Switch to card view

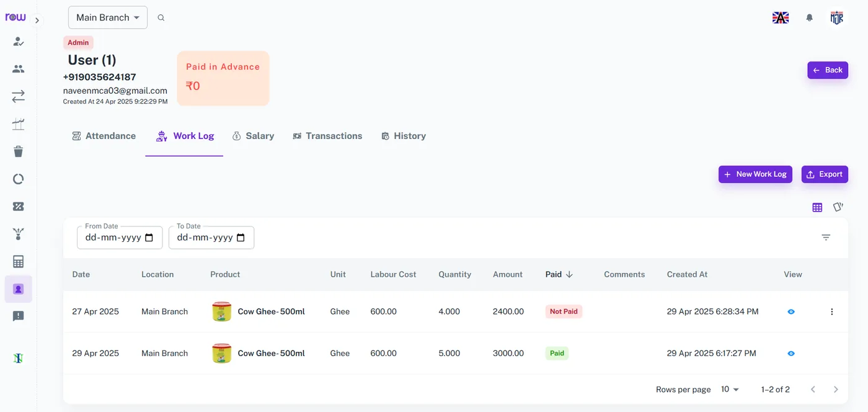838,207
